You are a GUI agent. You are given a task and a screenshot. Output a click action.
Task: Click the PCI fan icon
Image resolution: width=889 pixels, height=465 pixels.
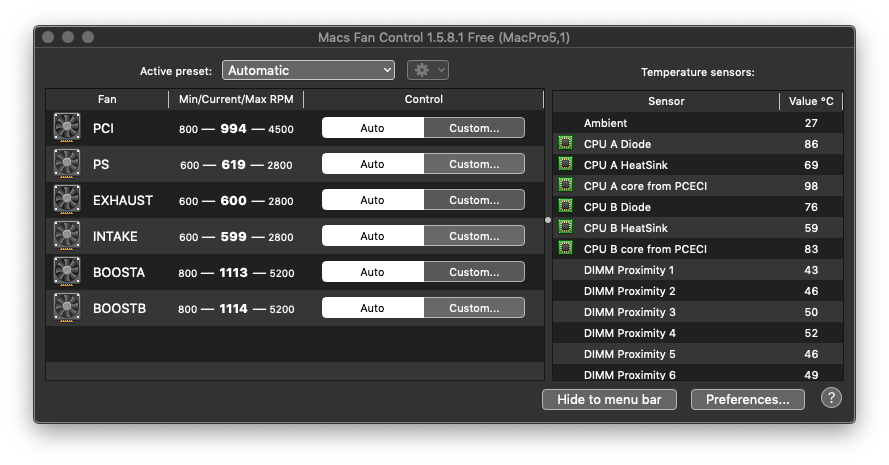pyautogui.click(x=67, y=127)
